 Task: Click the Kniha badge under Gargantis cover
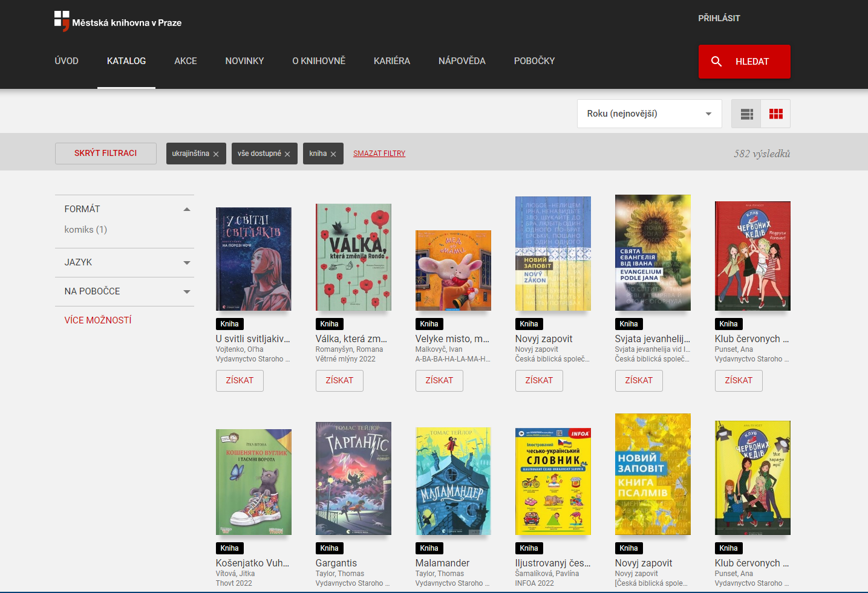(x=329, y=548)
